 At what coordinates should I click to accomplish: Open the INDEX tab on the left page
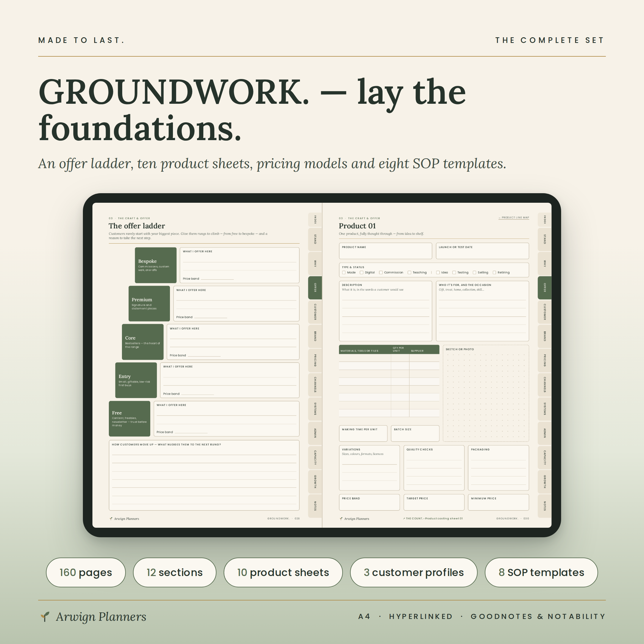pos(315,219)
